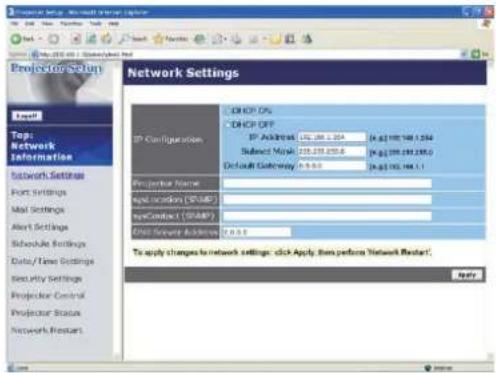Click the Top: Network Information heading
The image size is (496, 373).
(42, 146)
